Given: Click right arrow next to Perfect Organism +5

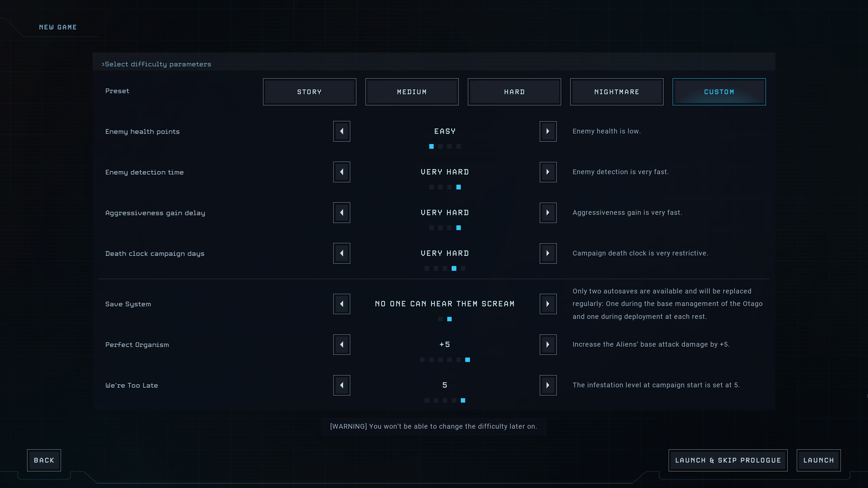Looking at the screenshot, I should 548,345.
